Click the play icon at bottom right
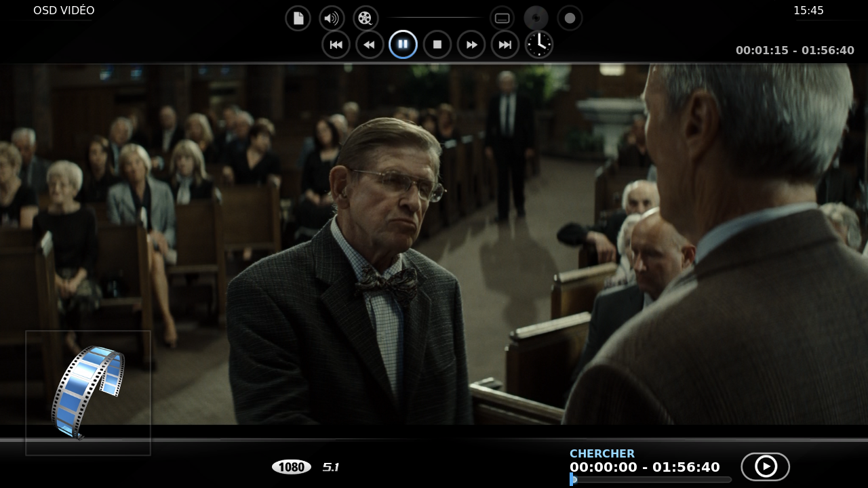The height and width of the screenshot is (488, 868). (766, 466)
